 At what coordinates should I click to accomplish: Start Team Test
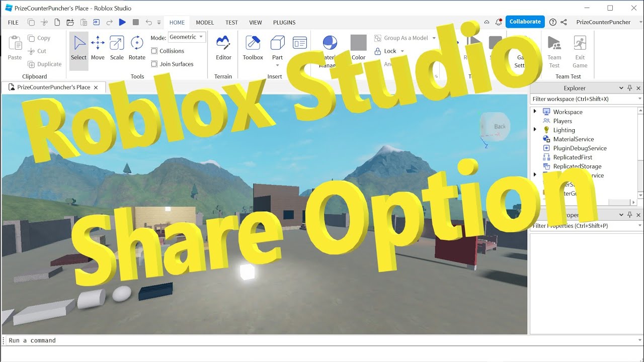pyautogui.click(x=554, y=51)
